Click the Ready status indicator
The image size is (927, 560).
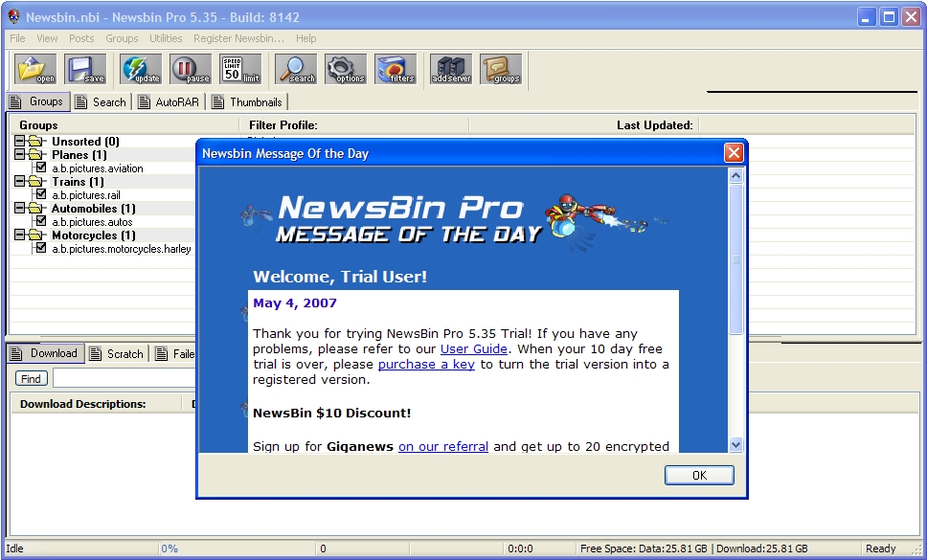tap(881, 549)
